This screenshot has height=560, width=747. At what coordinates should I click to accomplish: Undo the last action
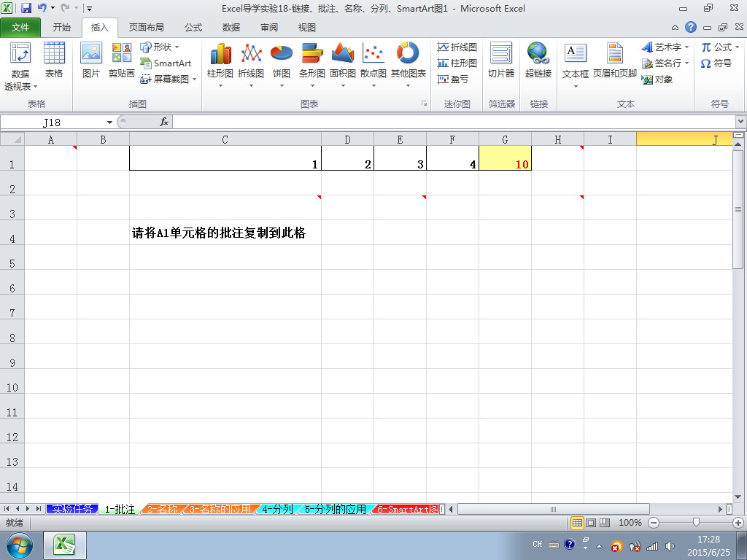(42, 8)
